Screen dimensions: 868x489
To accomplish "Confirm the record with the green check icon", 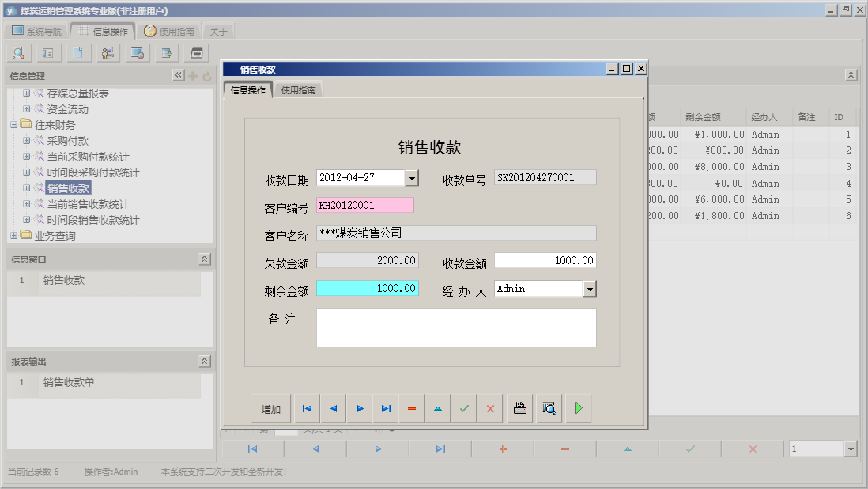I will (x=465, y=408).
